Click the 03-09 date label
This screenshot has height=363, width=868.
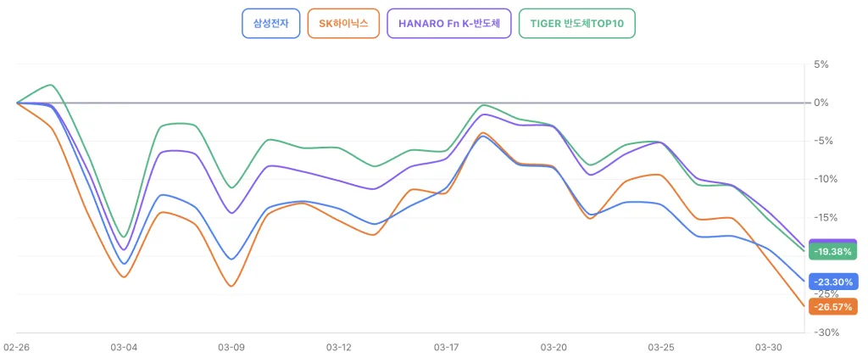point(231,348)
